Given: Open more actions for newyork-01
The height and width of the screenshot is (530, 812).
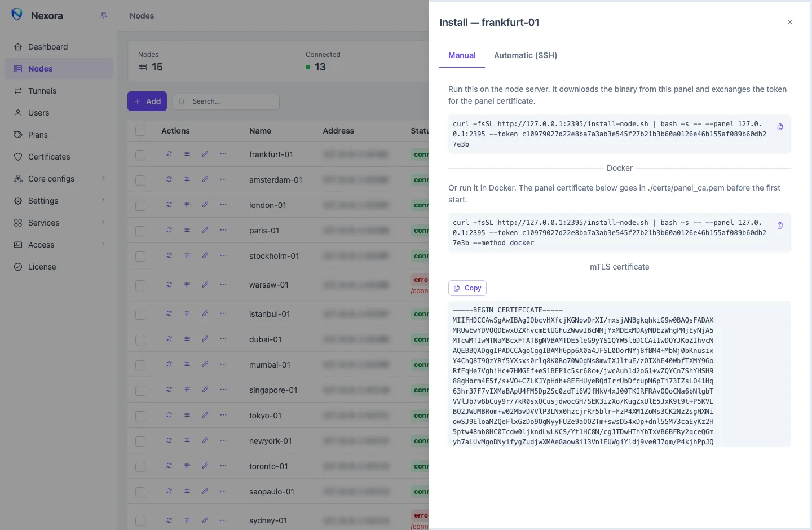Looking at the screenshot, I should 223,440.
